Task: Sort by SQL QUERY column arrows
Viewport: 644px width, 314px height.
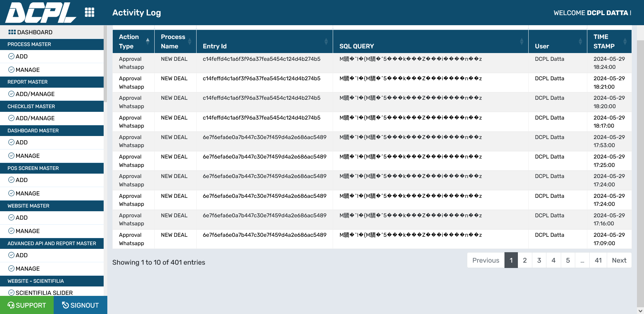Action: [x=522, y=42]
